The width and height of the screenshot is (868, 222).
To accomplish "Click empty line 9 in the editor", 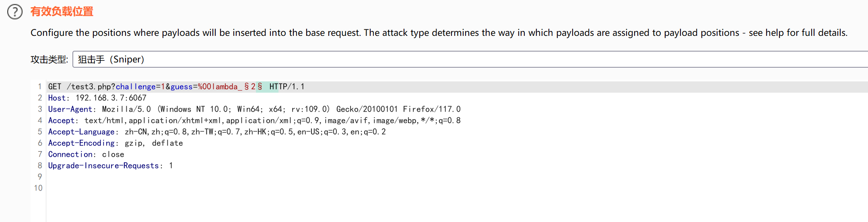I will pyautogui.click(x=457, y=177).
